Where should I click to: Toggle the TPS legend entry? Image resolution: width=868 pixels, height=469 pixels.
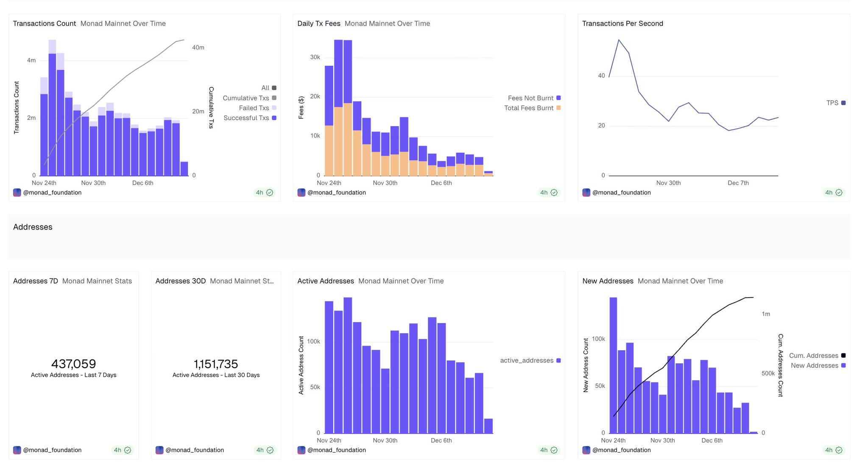(832, 103)
